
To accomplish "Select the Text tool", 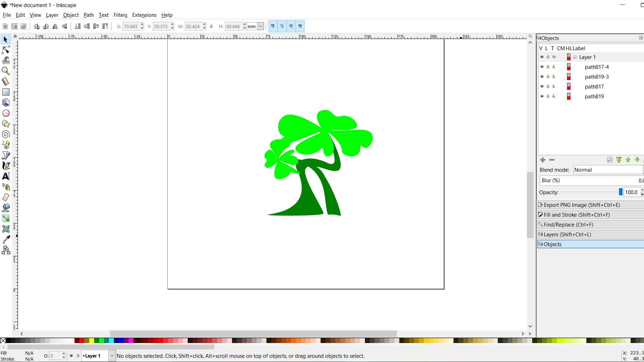I will 6,176.
